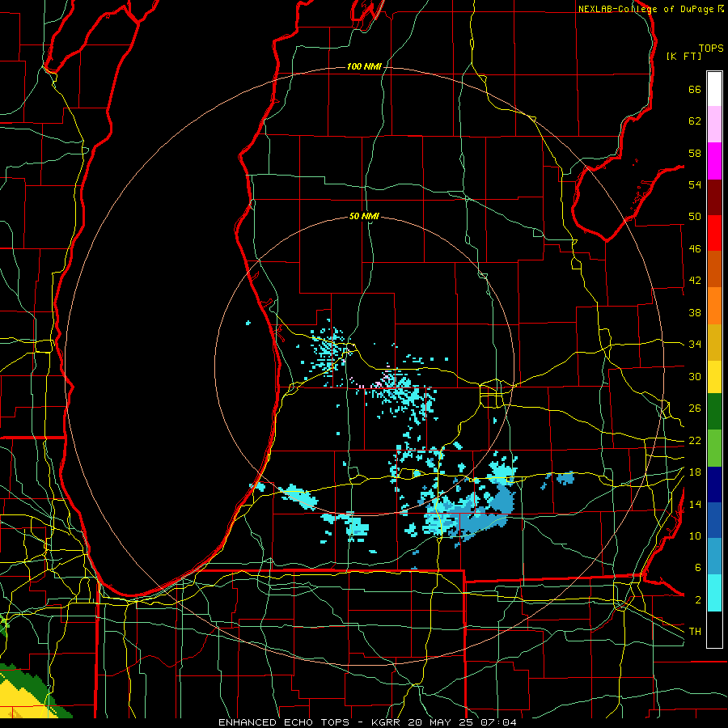Click the magenta 58 kft legend swatch
The width and height of the screenshot is (728, 728).
(x=714, y=161)
